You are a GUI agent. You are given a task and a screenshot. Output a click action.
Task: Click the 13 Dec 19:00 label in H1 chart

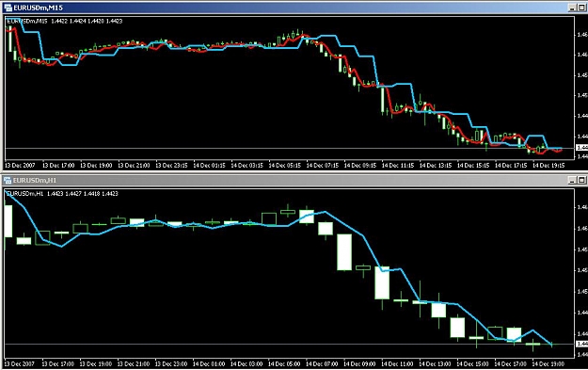(x=96, y=363)
